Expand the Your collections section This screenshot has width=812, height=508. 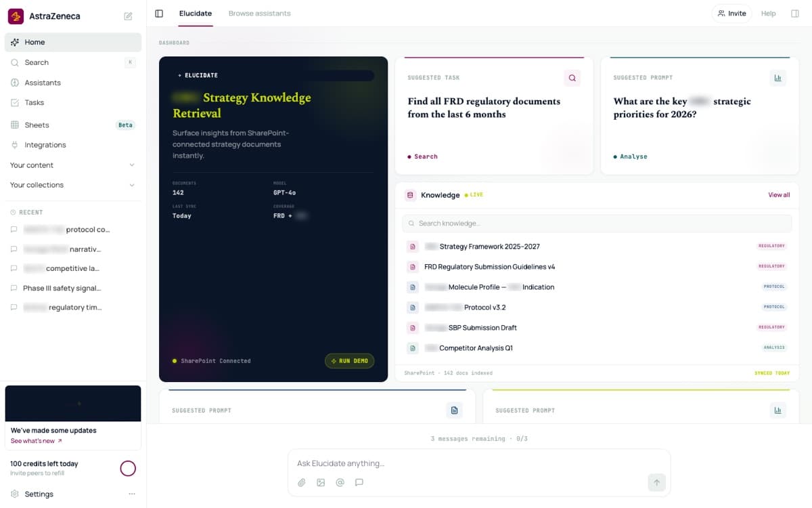coord(73,185)
